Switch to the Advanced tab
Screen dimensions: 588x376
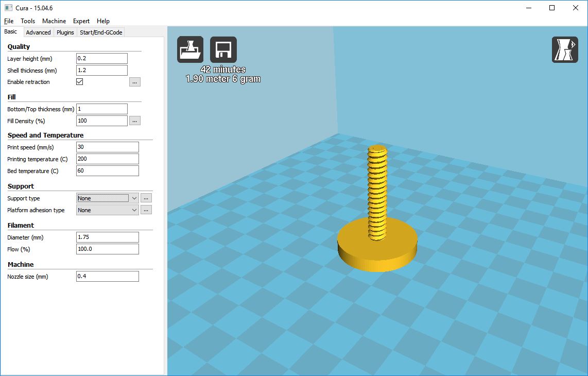click(x=38, y=32)
